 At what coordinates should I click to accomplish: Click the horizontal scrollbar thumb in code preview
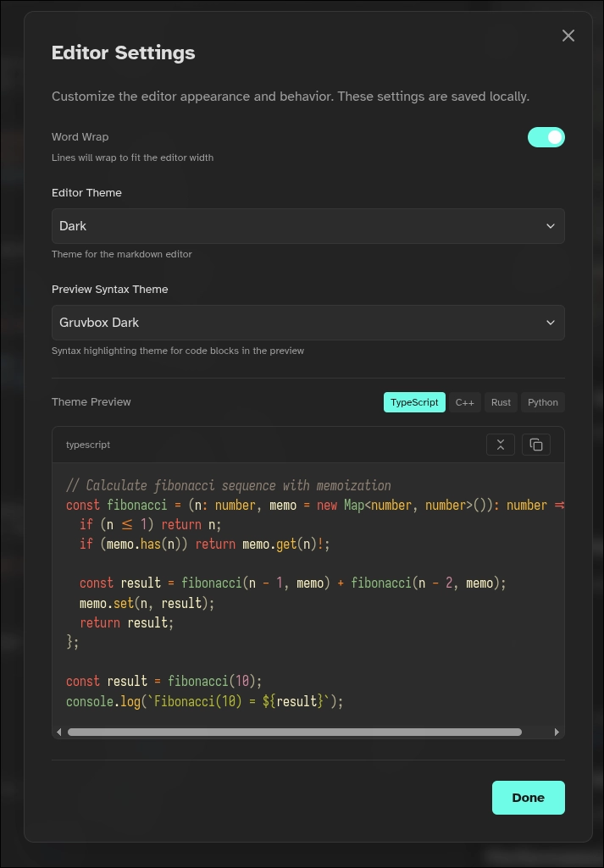(294, 732)
